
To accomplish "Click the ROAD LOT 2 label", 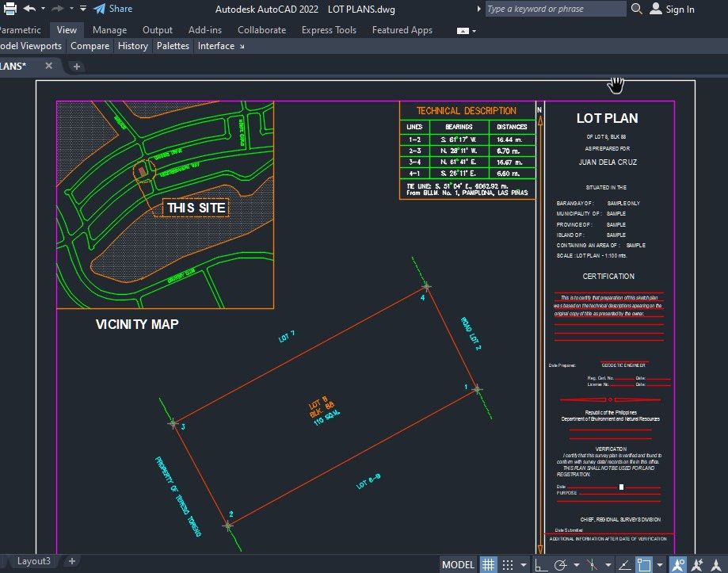I will (471, 334).
